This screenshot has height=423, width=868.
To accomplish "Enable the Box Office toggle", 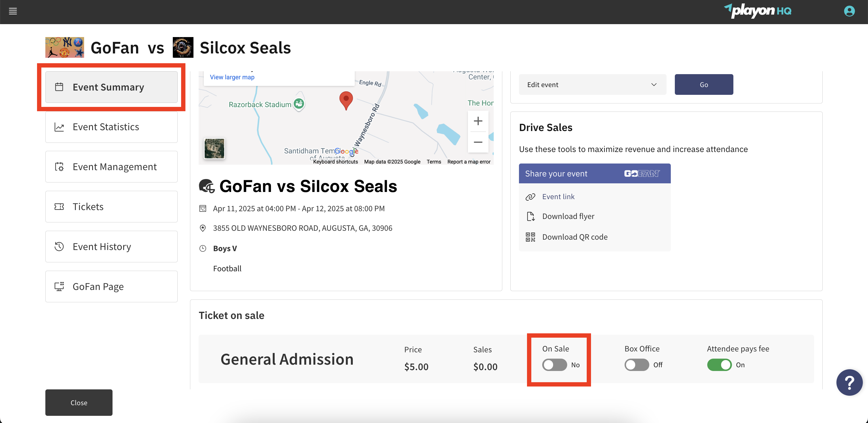I will 637,365.
